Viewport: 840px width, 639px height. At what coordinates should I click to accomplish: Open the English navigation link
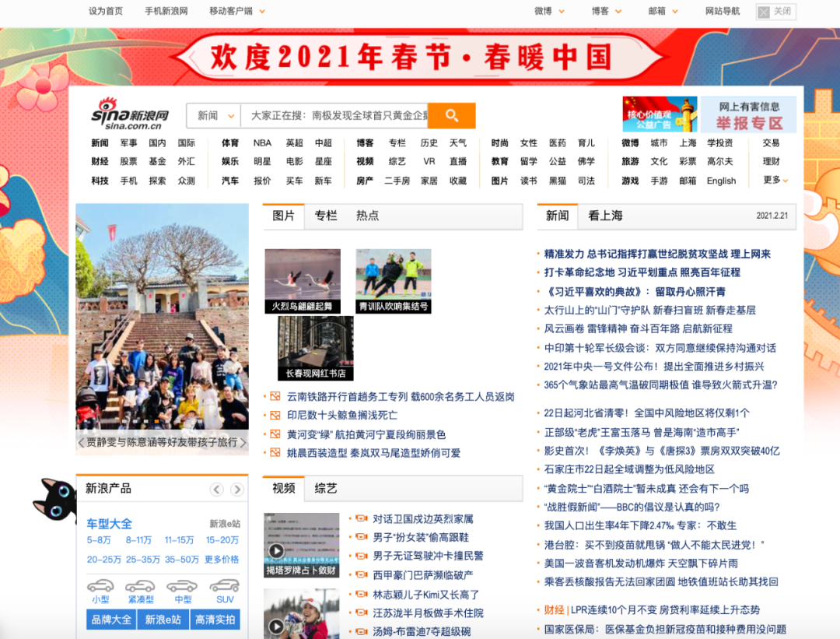point(721,181)
